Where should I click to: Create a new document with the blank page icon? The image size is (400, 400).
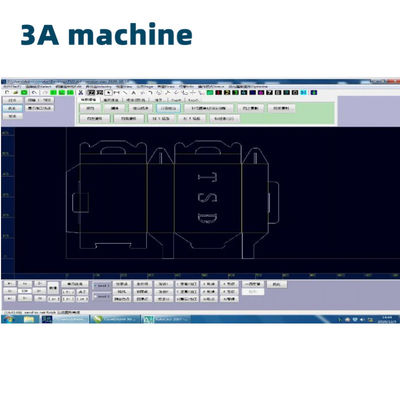pos(7,92)
